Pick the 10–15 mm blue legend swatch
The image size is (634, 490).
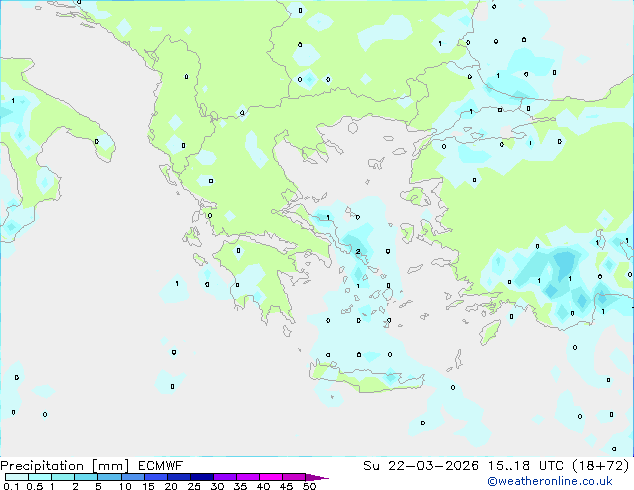(132, 477)
